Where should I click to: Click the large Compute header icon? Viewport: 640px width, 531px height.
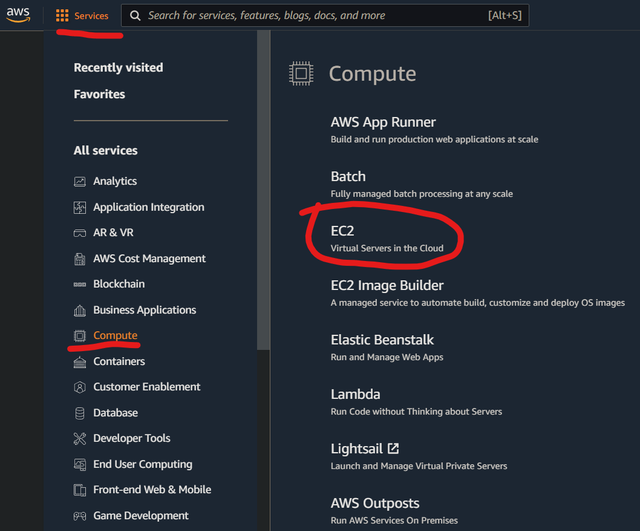click(x=301, y=73)
